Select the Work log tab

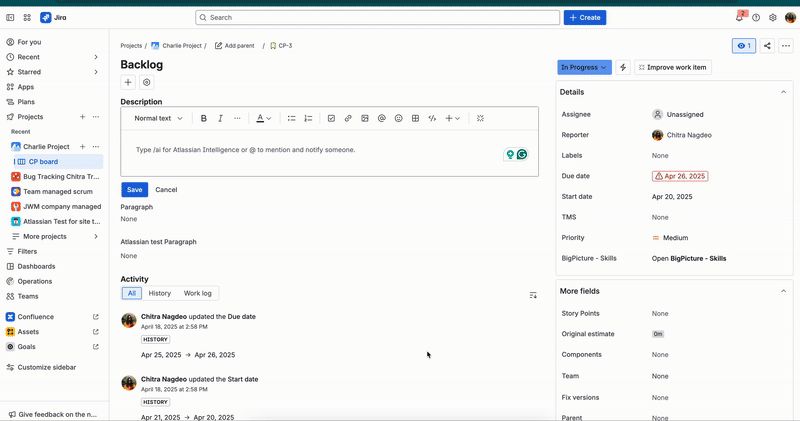(x=197, y=293)
